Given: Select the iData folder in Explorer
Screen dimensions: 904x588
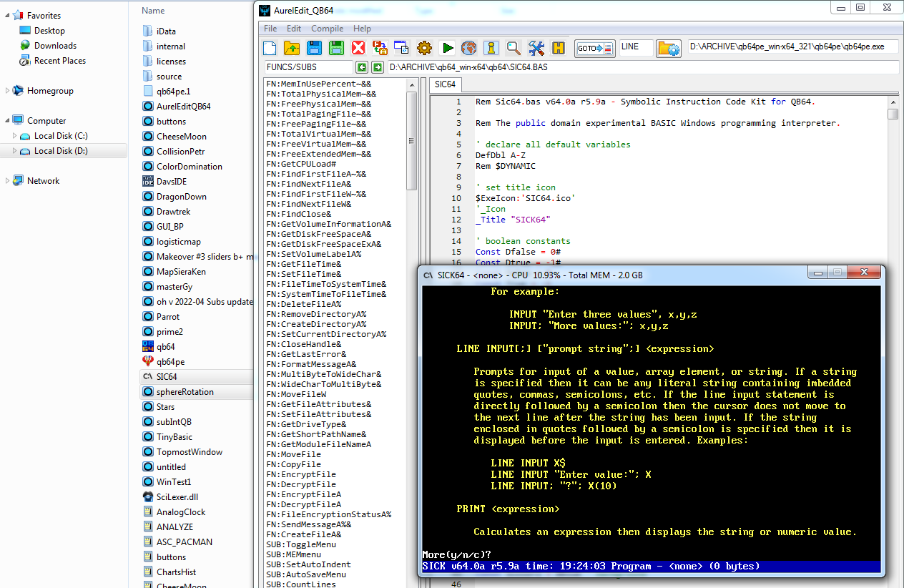Looking at the screenshot, I should (166, 31).
